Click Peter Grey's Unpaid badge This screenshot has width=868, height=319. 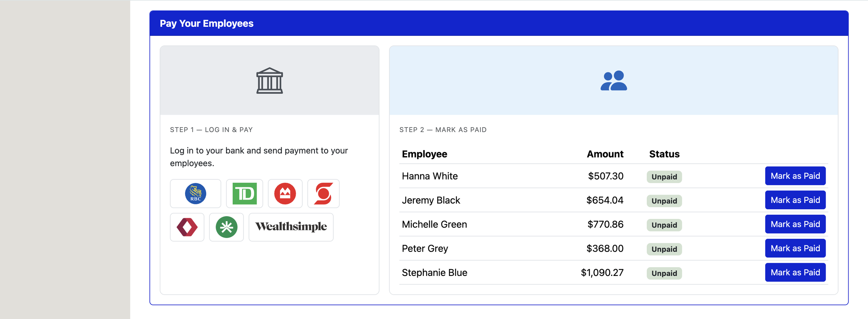pyautogui.click(x=664, y=249)
